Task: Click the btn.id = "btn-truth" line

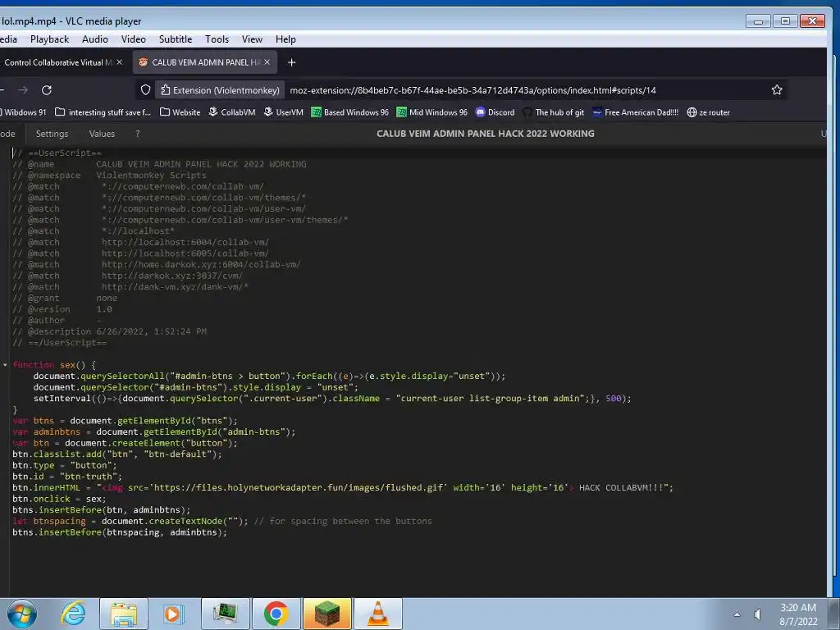Action: (67, 477)
